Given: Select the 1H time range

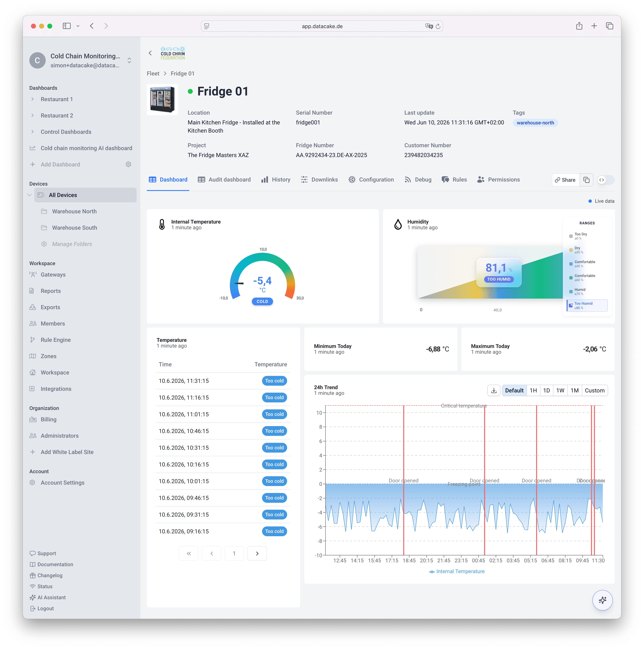Looking at the screenshot, I should point(533,390).
